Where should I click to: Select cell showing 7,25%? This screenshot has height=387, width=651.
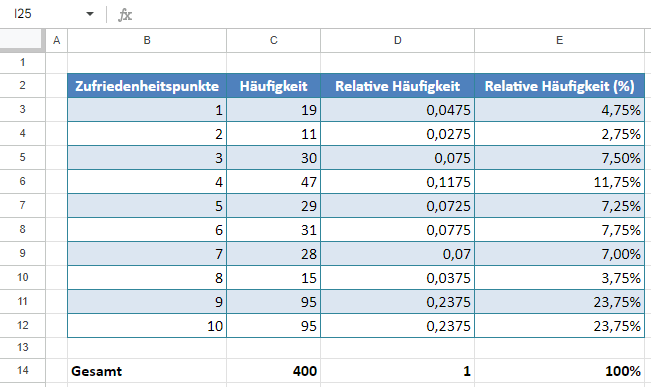[559, 206]
